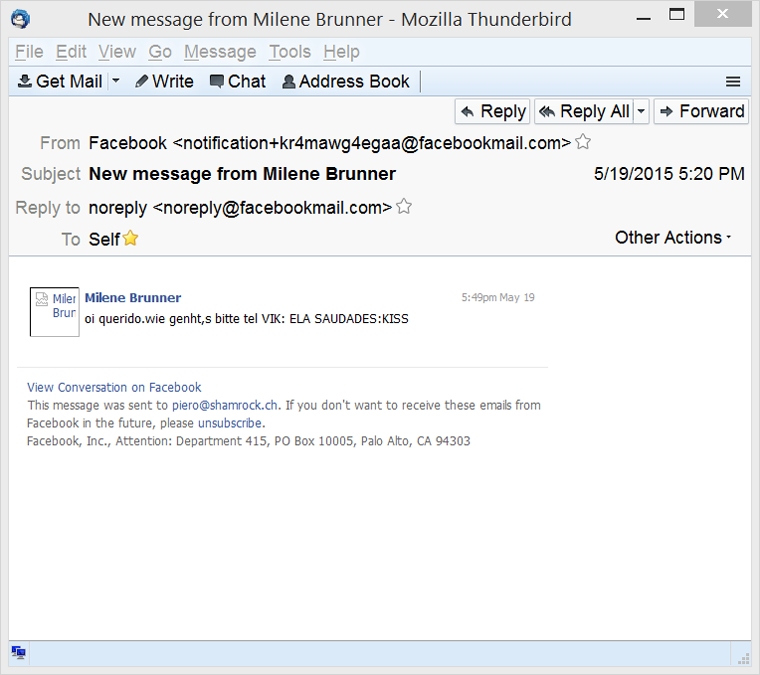
Task: Click View Conversation on Facebook link
Action: click(x=114, y=387)
